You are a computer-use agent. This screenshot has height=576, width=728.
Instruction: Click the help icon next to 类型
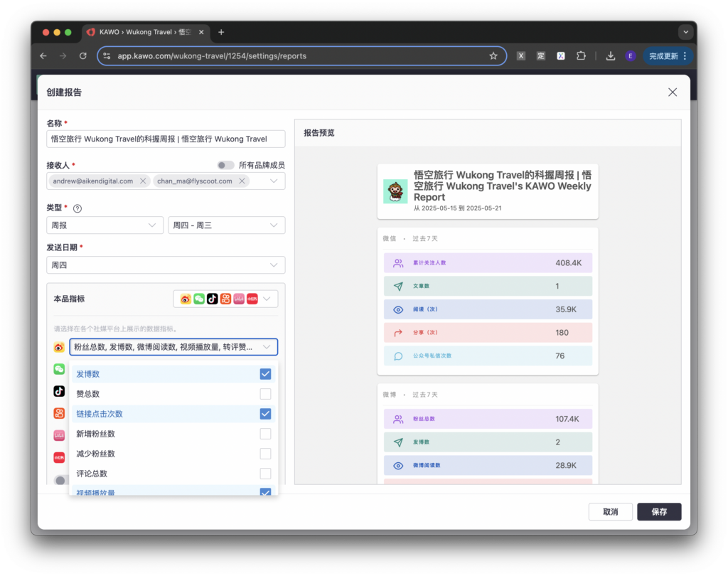point(77,208)
